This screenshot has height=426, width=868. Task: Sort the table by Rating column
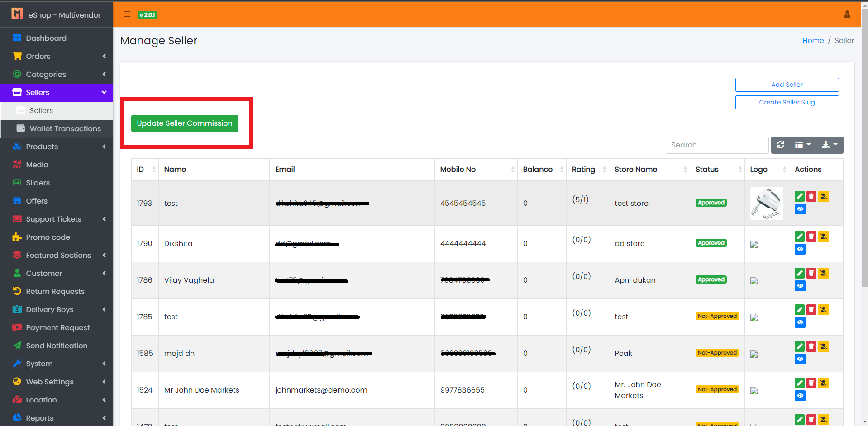pyautogui.click(x=588, y=170)
